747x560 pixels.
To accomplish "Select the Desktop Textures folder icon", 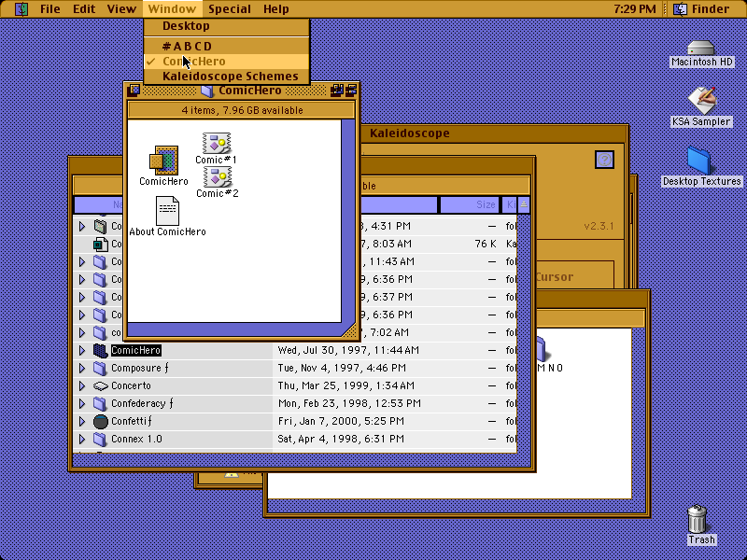I will click(x=698, y=161).
